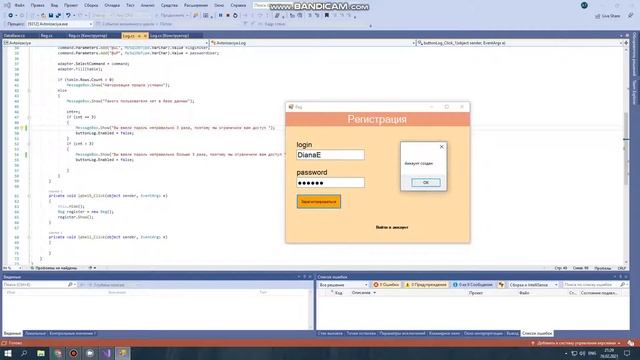Screen dimensions: 640x360
Task: Switch to the Локальные tab
Action: coord(35,333)
